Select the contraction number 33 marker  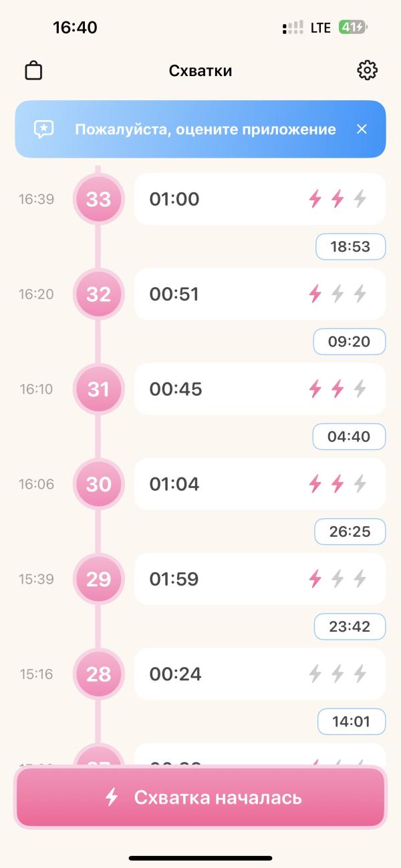point(99,199)
